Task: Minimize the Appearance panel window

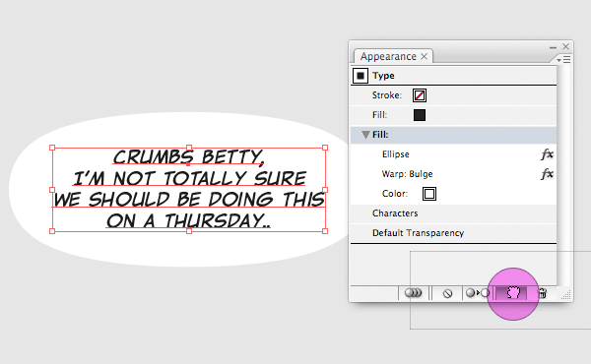Action: click(553, 47)
